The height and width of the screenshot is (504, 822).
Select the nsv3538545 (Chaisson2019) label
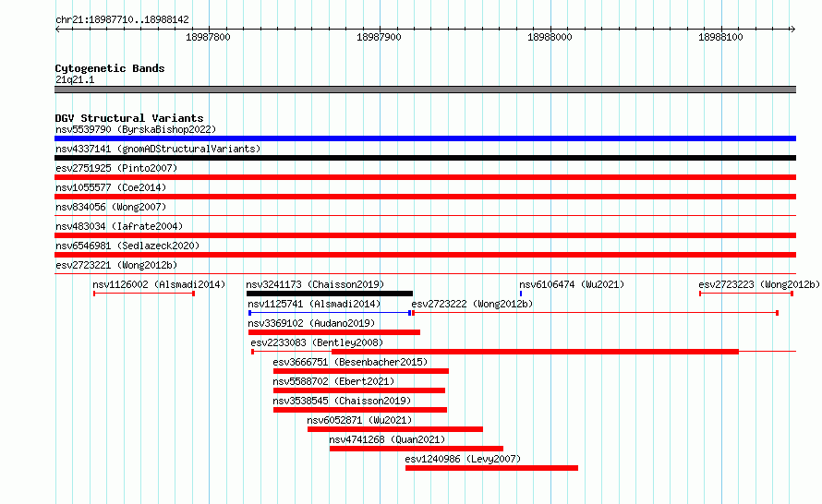(342, 401)
